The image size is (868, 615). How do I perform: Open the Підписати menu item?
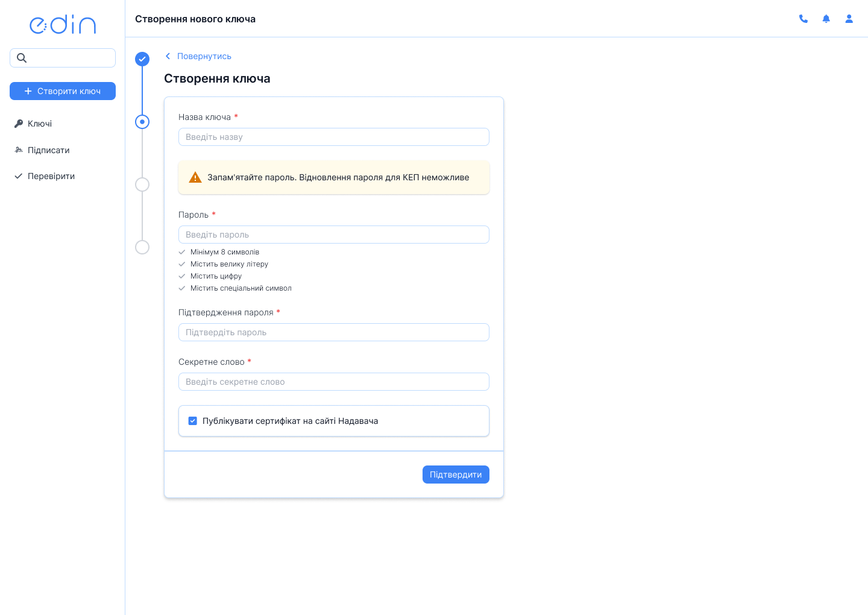pos(48,150)
